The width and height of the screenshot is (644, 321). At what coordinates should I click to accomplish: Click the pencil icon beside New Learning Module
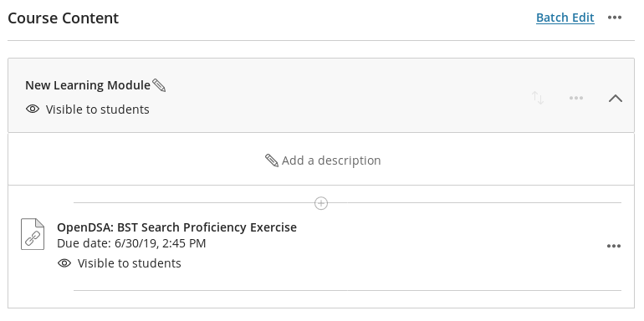[159, 85]
